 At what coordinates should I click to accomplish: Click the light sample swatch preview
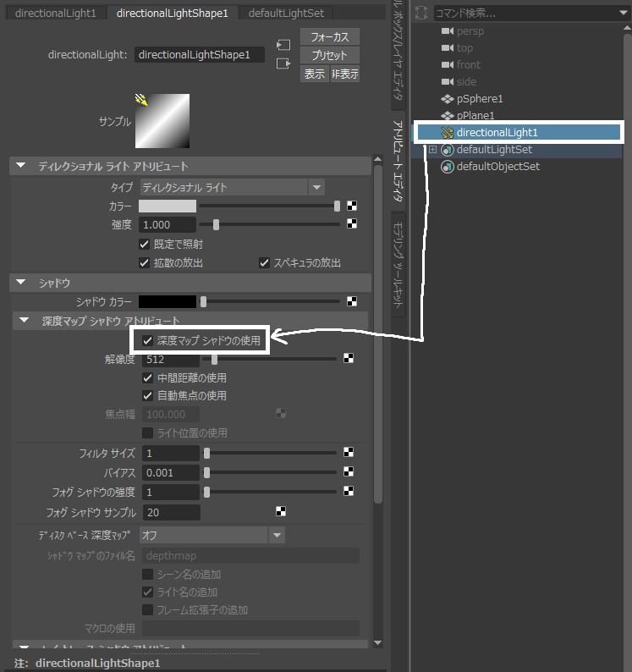point(162,121)
